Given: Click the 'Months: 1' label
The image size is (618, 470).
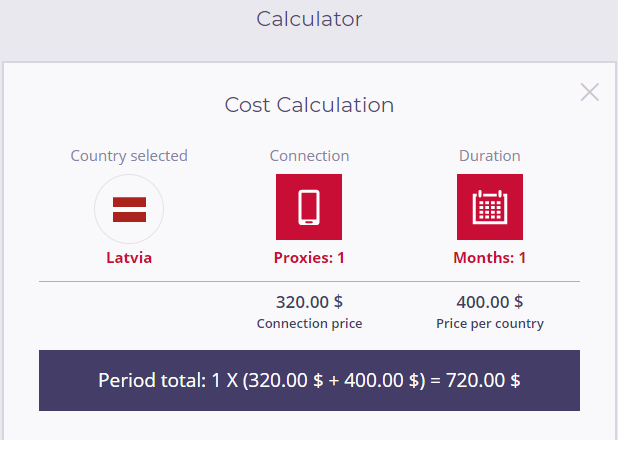Looking at the screenshot, I should 489,257.
